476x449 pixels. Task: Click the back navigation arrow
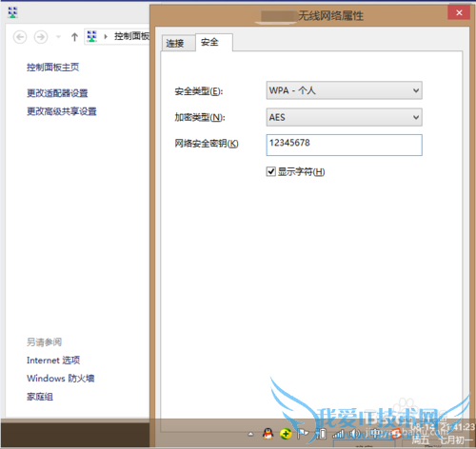(x=20, y=37)
